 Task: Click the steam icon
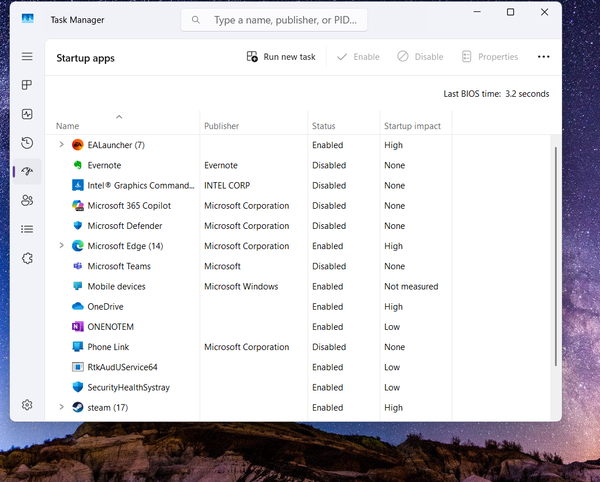pos(78,407)
